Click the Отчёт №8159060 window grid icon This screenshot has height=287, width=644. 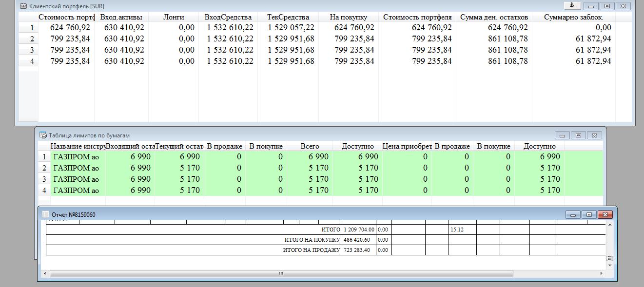[45, 214]
